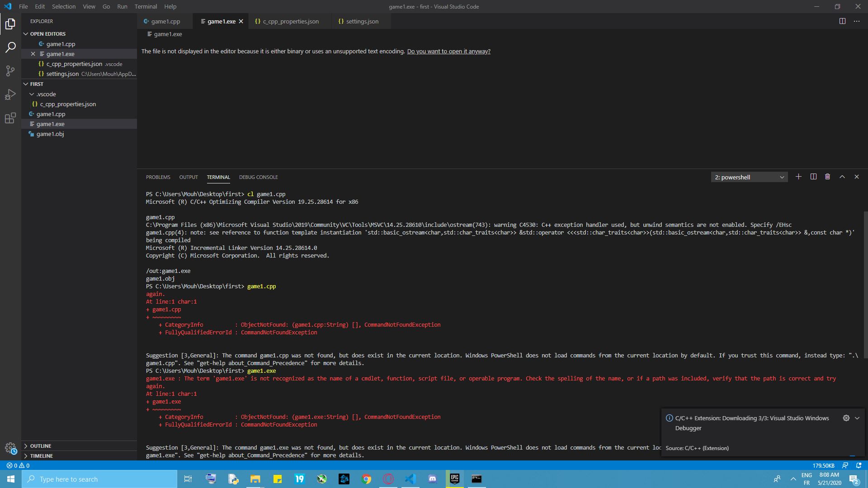Switch to the Problems panel tab

coord(158,177)
